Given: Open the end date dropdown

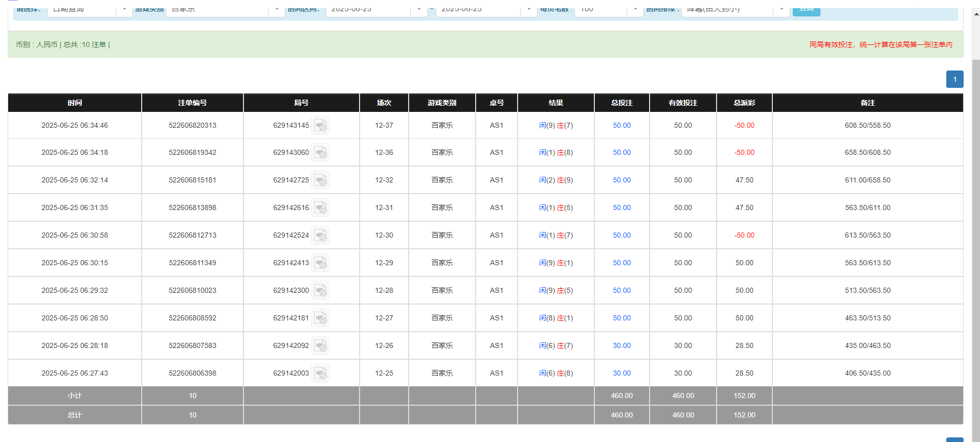Looking at the screenshot, I should pyautogui.click(x=529, y=10).
